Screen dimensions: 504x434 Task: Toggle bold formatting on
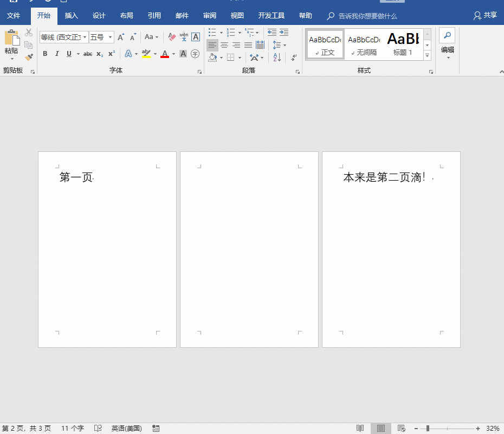(x=45, y=54)
